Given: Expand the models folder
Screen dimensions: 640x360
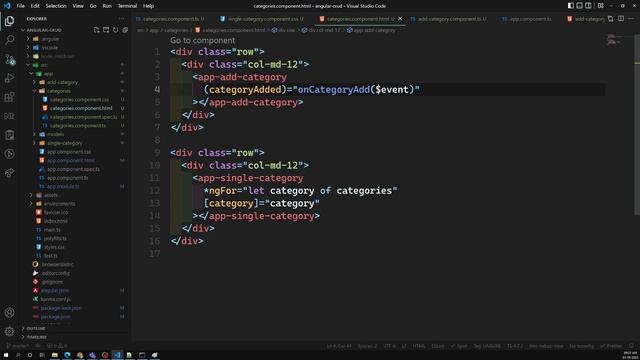Looking at the screenshot, I should [x=55, y=134].
